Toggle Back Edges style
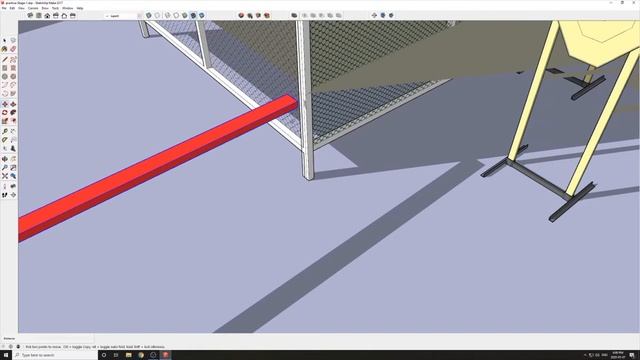Image resolution: width=640 pixels, height=360 pixels. (157, 16)
